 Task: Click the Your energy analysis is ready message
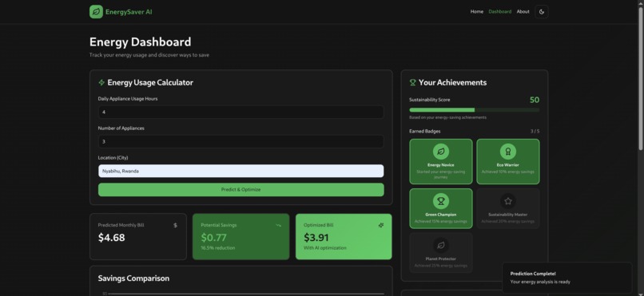coord(540,282)
